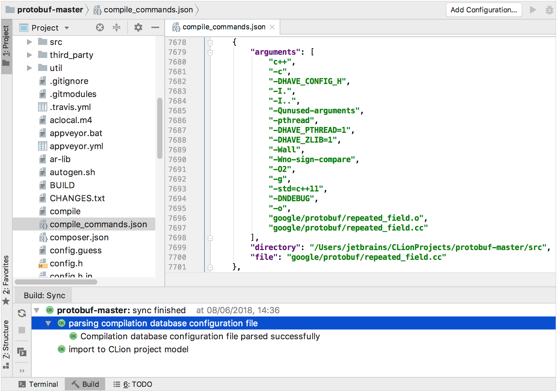Viewport: 557px width, 392px height.
Task: Open appveyor.bat file
Action: (76, 133)
